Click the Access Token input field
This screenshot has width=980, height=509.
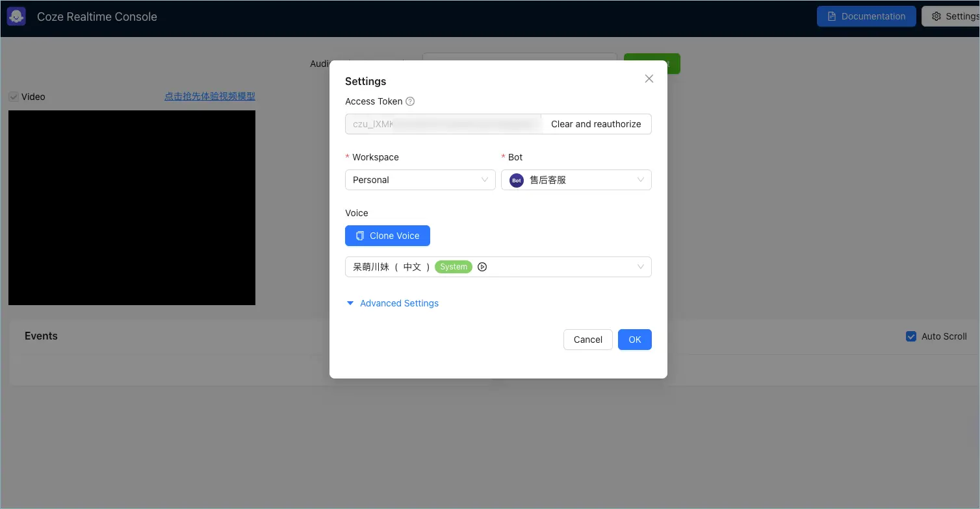pos(443,124)
